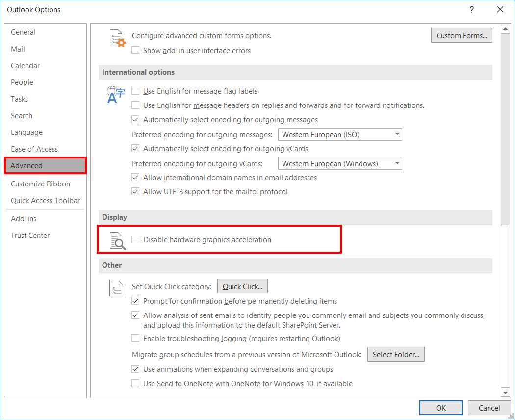Enable Disable hardware graphics acceleration
The width and height of the screenshot is (515, 420).
[x=135, y=239]
